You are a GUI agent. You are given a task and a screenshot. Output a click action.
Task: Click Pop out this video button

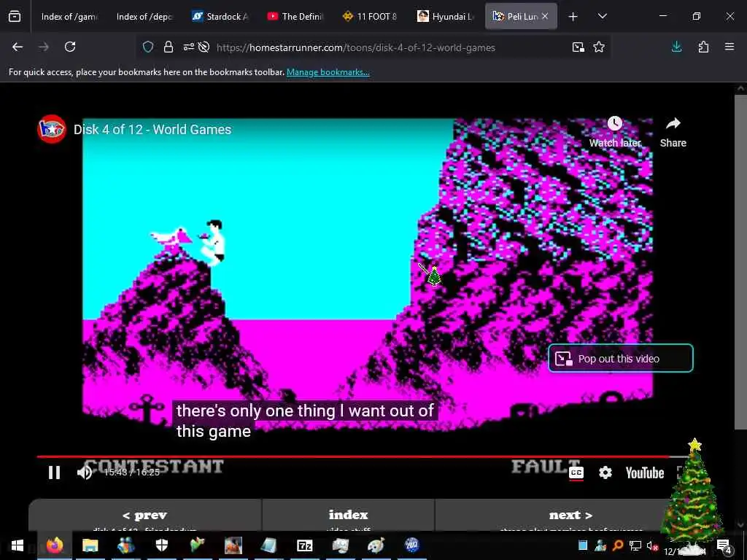coord(621,358)
